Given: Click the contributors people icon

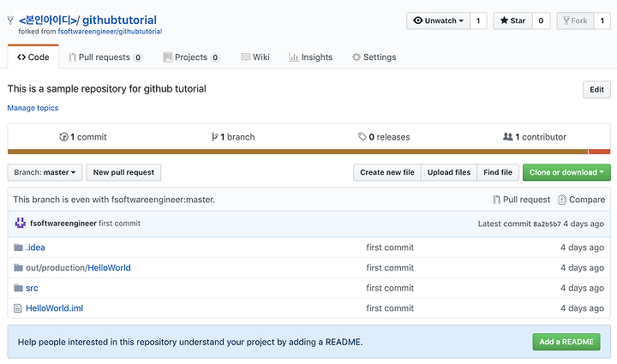Looking at the screenshot, I should pos(507,136).
